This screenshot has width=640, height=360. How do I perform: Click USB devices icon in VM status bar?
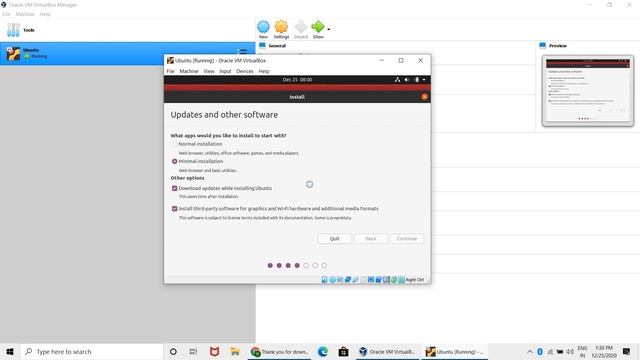[x=356, y=280]
